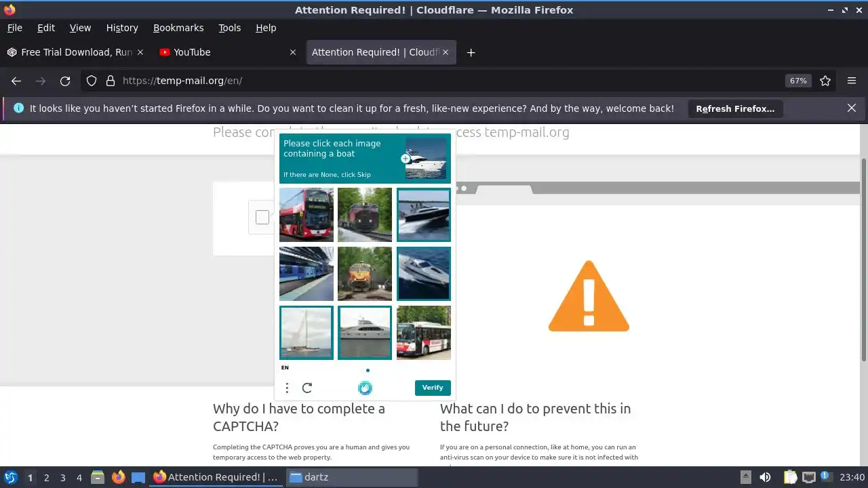868x488 pixels.
Task: Change captcha language from EN
Action: pyautogui.click(x=285, y=368)
